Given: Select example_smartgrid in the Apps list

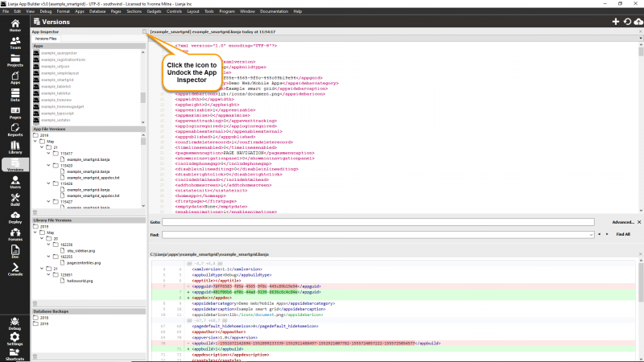Looking at the screenshot, I should point(57,80).
